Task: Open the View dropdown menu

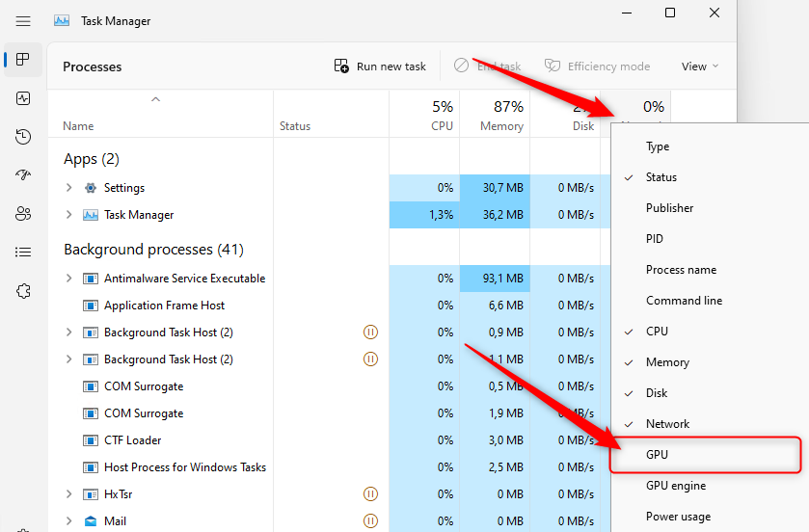Action: 700,66
